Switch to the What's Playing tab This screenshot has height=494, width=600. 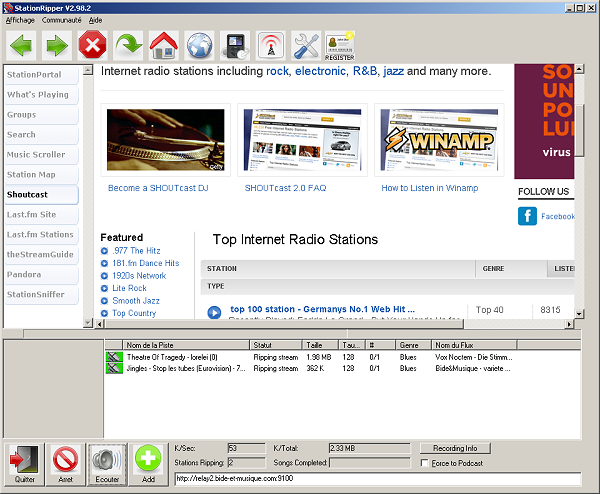point(41,95)
